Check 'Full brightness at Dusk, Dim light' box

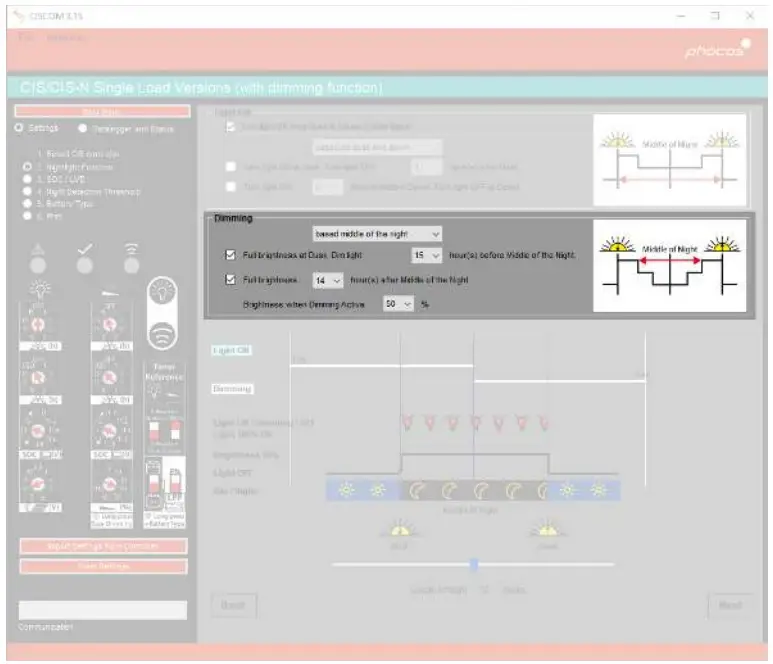pyautogui.click(x=230, y=255)
